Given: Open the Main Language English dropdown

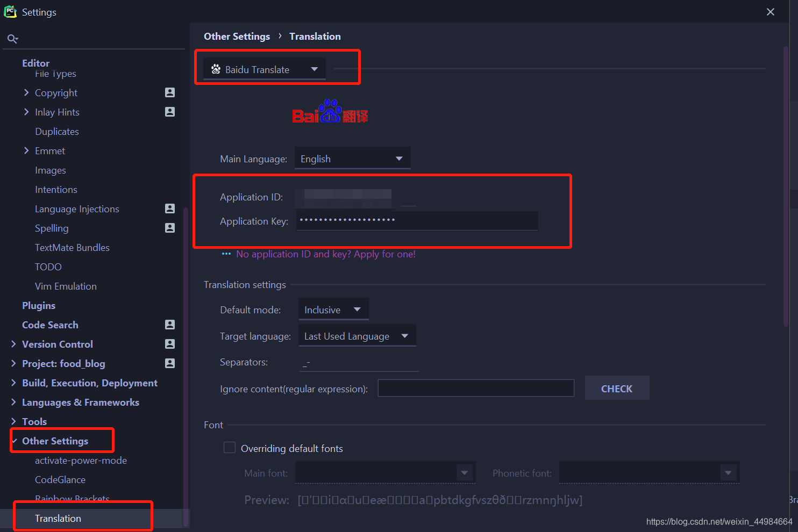Looking at the screenshot, I should pyautogui.click(x=353, y=159).
